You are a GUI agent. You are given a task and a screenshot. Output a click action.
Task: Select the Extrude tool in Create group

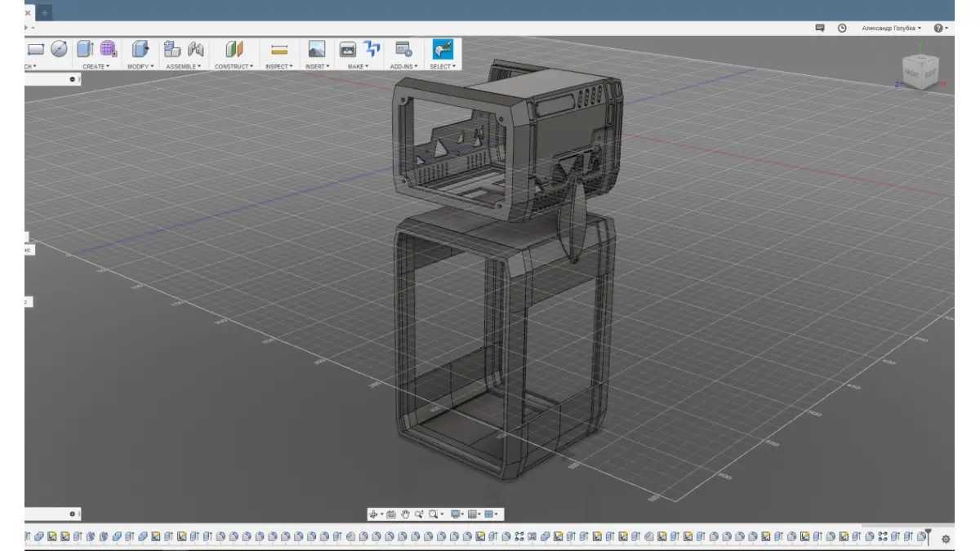point(85,49)
